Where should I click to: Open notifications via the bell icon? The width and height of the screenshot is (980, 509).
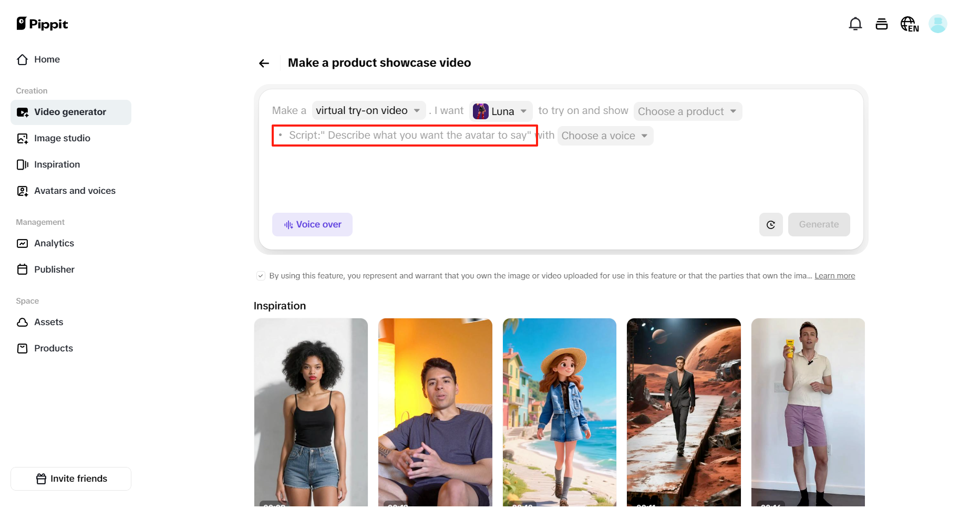[x=855, y=24]
